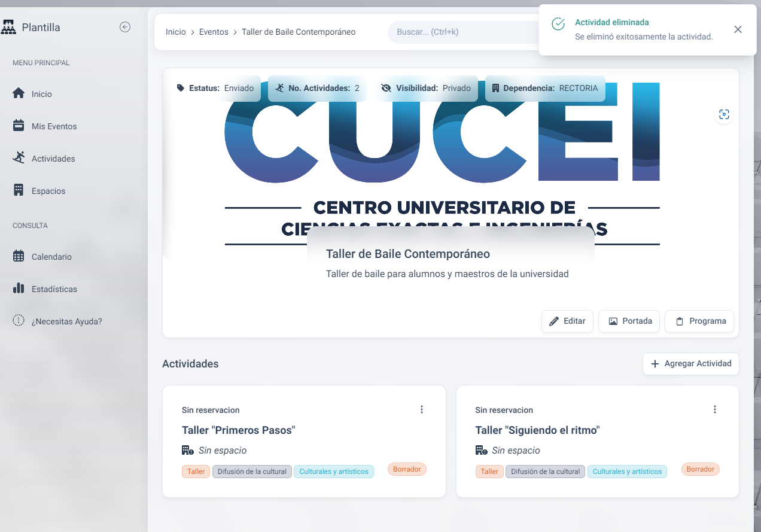Dismiss the Actividad eliminada notification

[738, 29]
